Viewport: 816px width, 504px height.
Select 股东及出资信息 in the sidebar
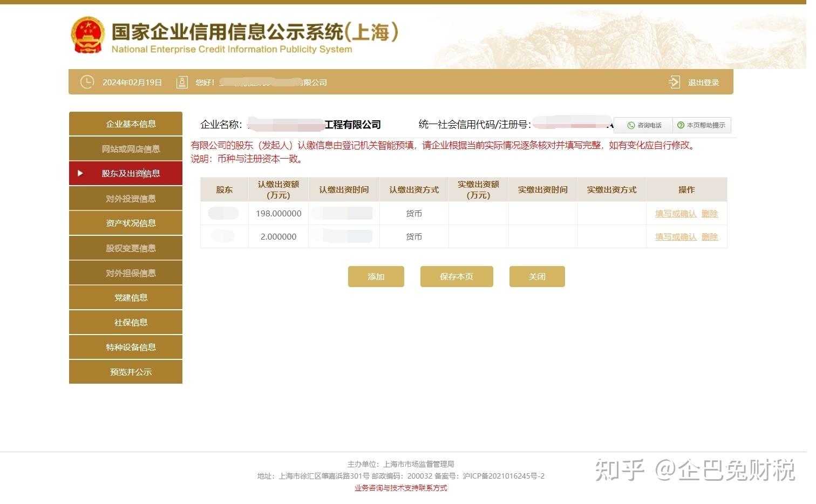[x=126, y=173]
